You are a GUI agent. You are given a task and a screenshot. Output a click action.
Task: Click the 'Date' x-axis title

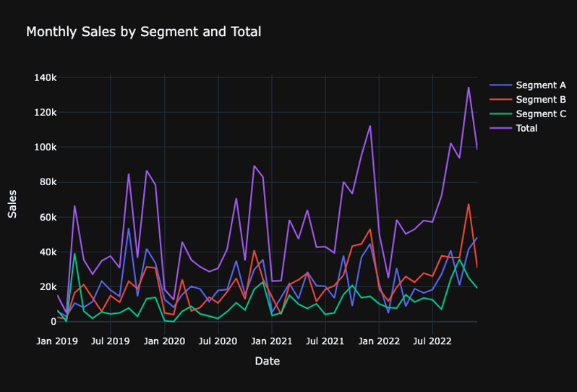tap(268, 361)
